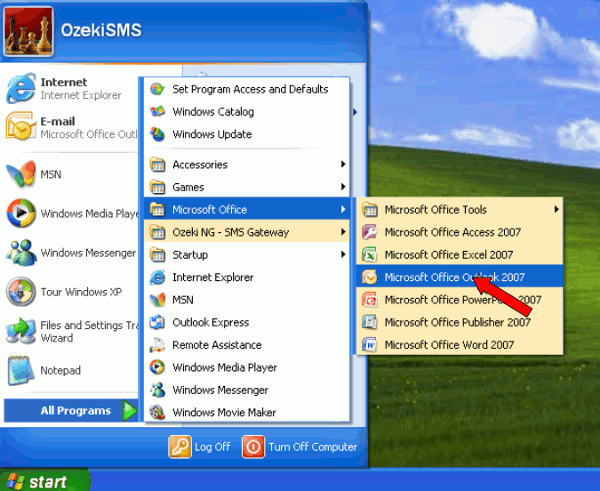The width and height of the screenshot is (600, 491).
Task: Click the Microsoft Office Word 2007 icon
Action: tap(370, 344)
